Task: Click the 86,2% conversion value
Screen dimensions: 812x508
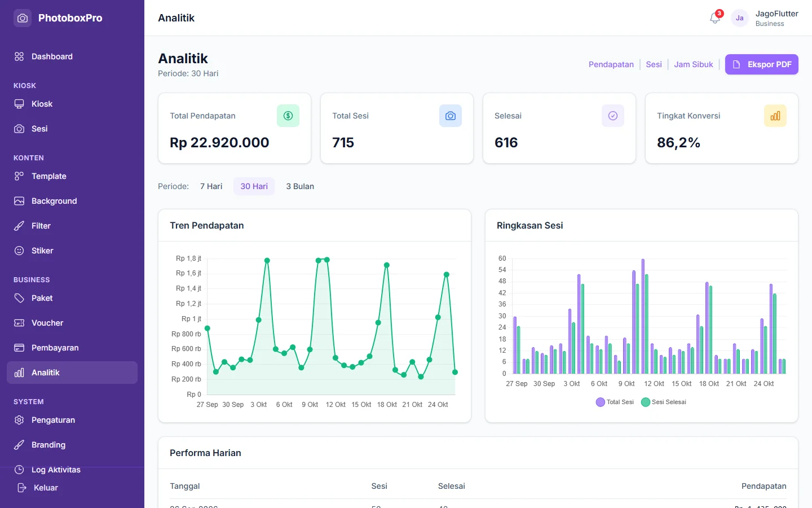Action: click(x=678, y=142)
